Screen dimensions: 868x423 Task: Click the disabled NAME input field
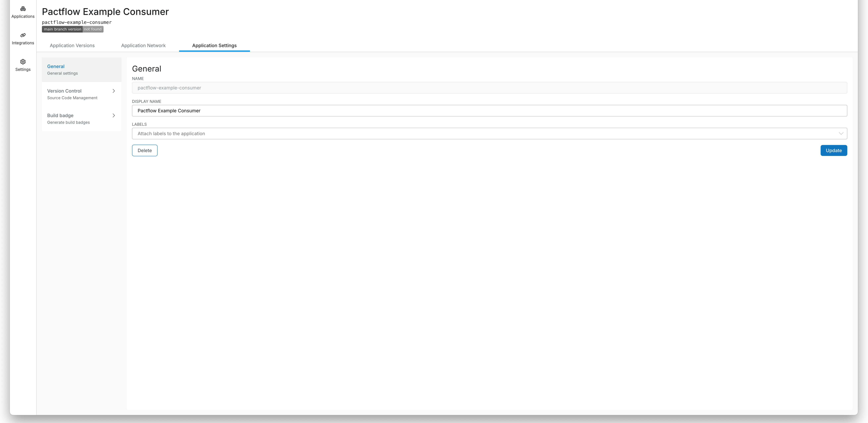pyautogui.click(x=404, y=88)
